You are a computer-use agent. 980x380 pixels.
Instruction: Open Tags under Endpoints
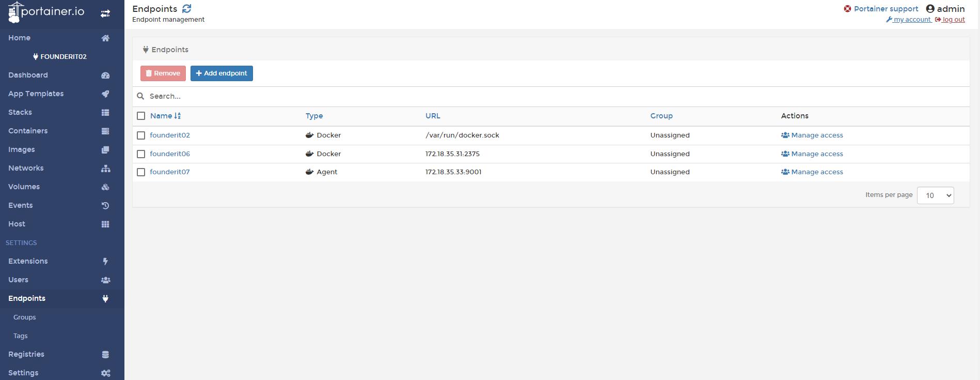(21, 336)
